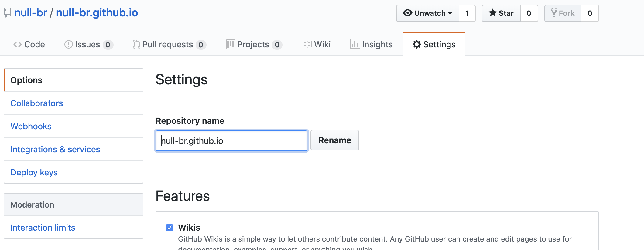Viewport: 644px width, 250px height.
Task: Open the null-br owner profile link
Action: click(x=31, y=13)
